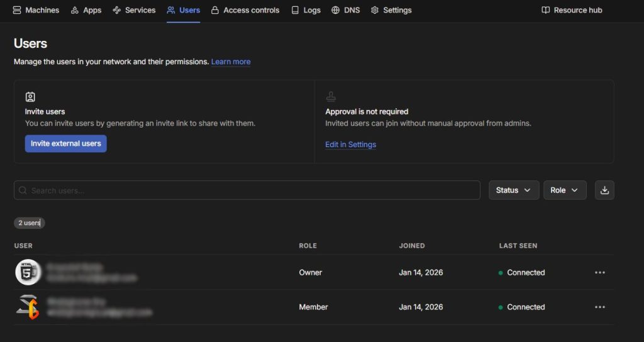Focus the Search users input field

coord(252,190)
